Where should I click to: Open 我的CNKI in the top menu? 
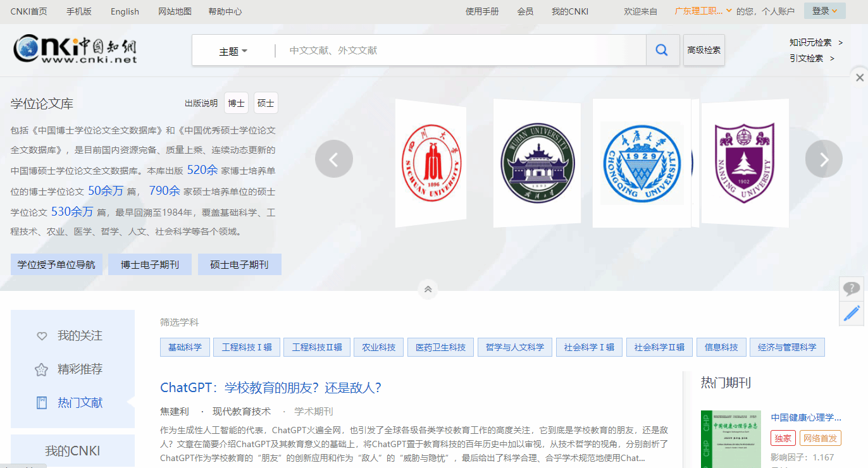pos(570,11)
